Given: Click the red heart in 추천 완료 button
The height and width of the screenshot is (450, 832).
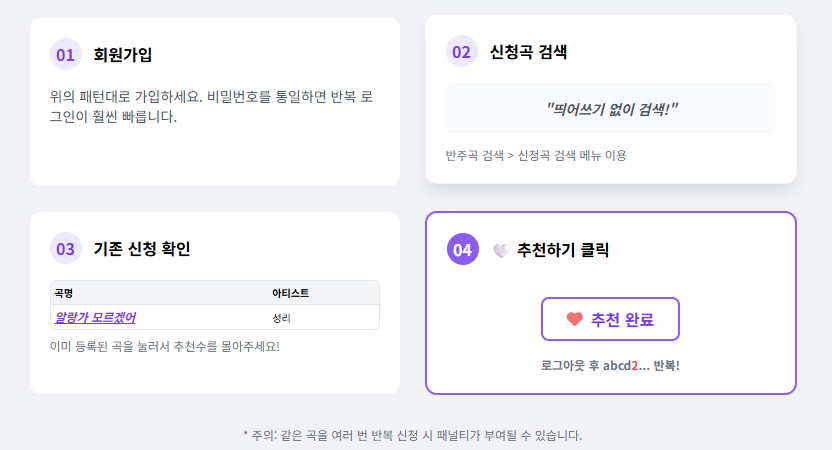Looking at the screenshot, I should [575, 319].
